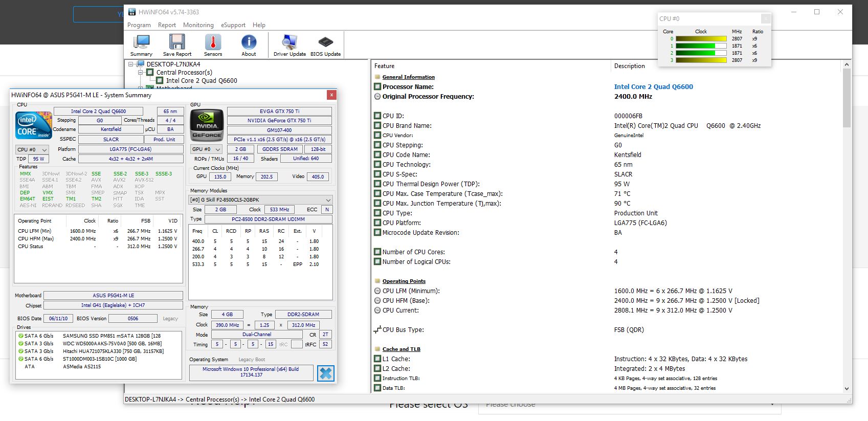The width and height of the screenshot is (868, 421).
Task: Click the HWiNFO64 title bar app icon
Action: click(132, 12)
